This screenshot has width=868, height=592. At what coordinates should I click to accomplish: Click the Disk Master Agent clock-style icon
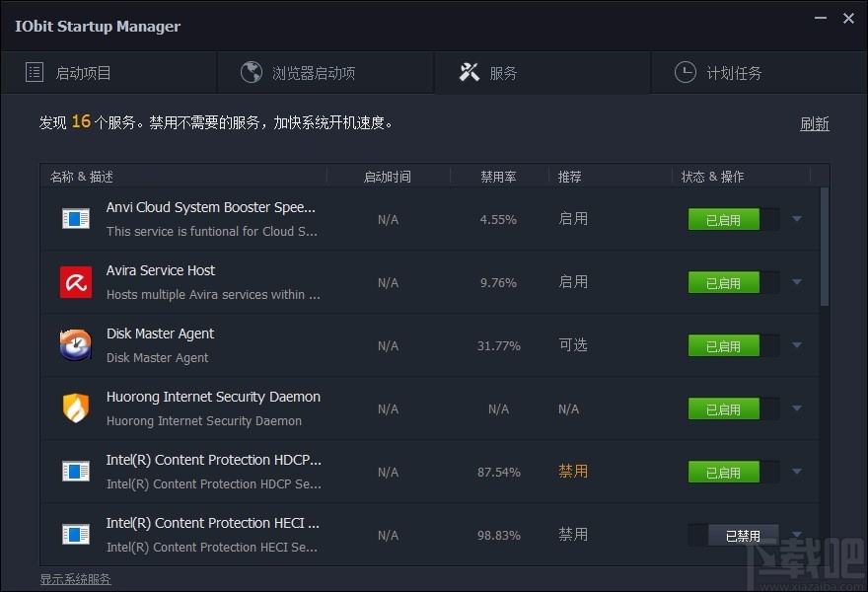click(x=75, y=344)
